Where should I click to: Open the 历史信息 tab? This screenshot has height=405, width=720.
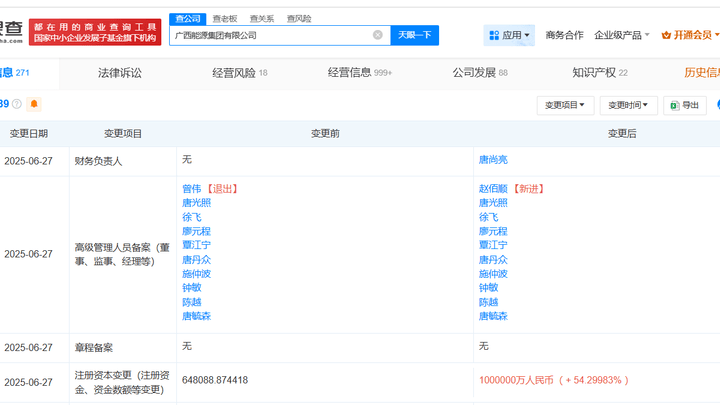click(702, 73)
